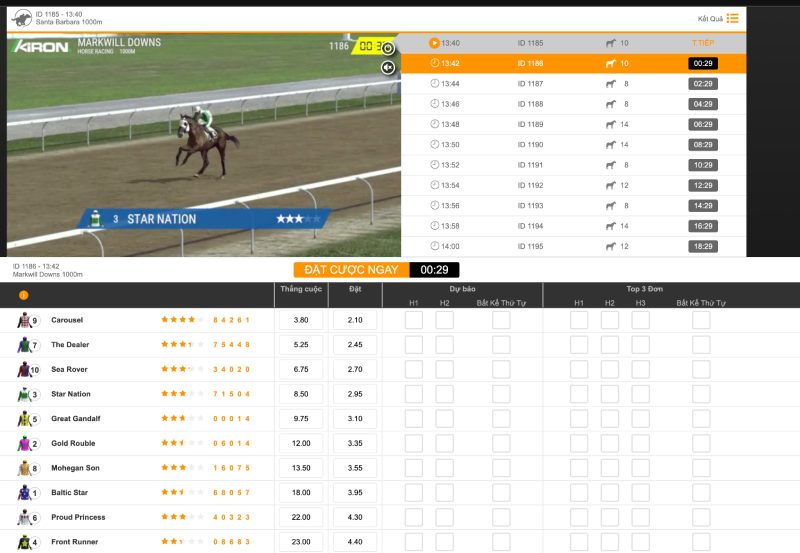800x553 pixels.
Task: Click the horse icon in the ID 1189 row
Action: point(610,125)
